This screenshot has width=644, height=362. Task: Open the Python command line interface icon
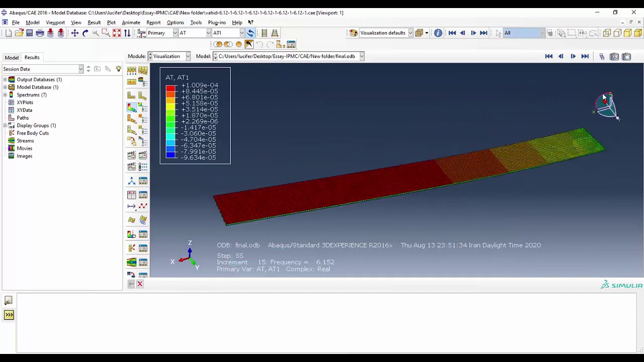tap(9, 315)
